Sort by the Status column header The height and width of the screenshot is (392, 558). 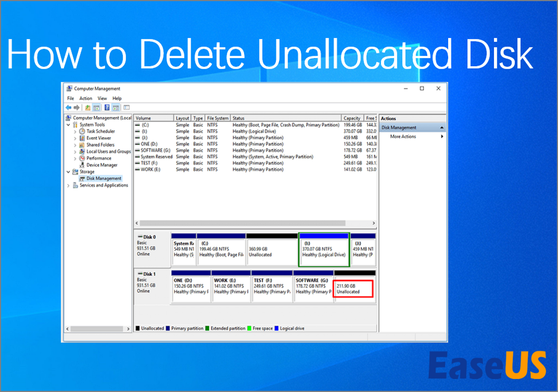(286, 118)
